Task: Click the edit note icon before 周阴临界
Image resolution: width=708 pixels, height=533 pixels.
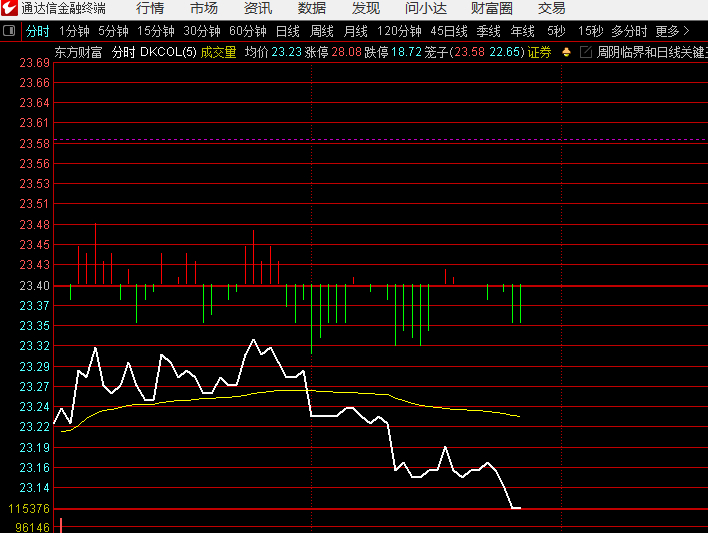Action: point(586,52)
